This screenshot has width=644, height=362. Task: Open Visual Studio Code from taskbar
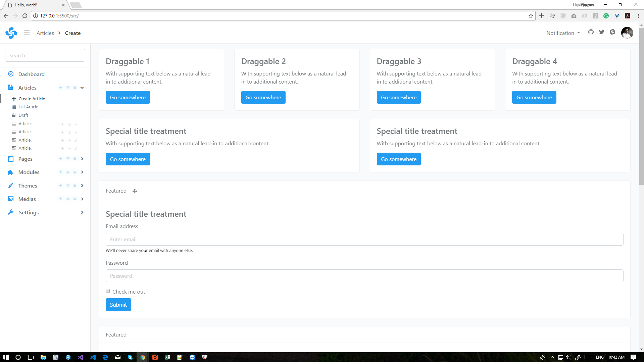point(93,357)
